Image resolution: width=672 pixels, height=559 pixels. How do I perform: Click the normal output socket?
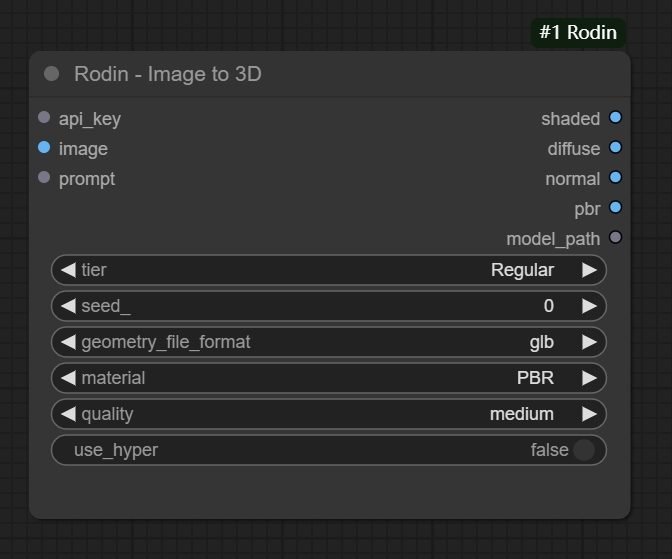[615, 177]
